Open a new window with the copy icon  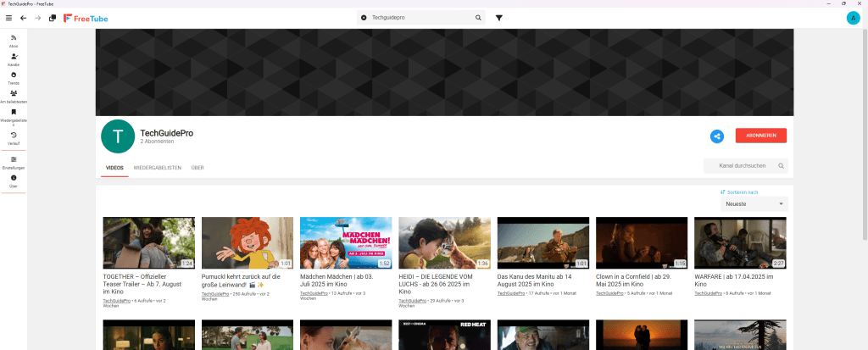coord(53,19)
